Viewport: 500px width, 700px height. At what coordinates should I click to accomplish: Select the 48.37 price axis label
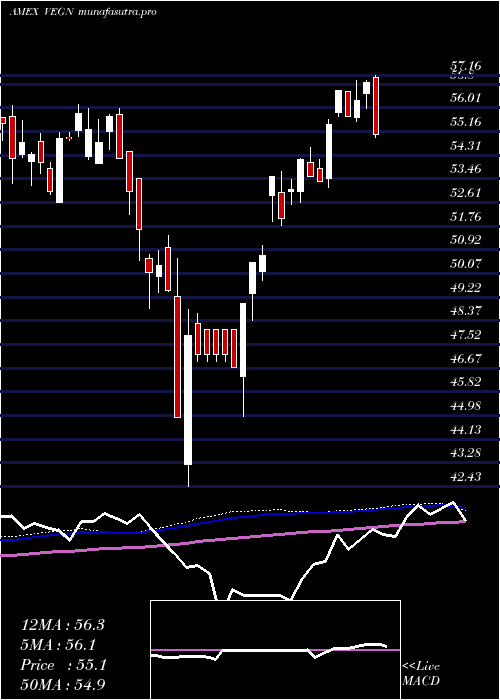(x=466, y=311)
